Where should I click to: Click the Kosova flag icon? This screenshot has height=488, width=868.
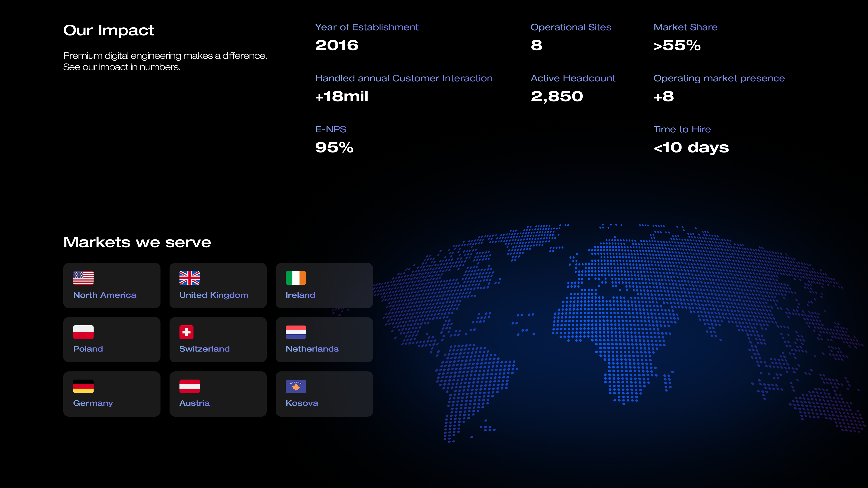pyautogui.click(x=295, y=386)
